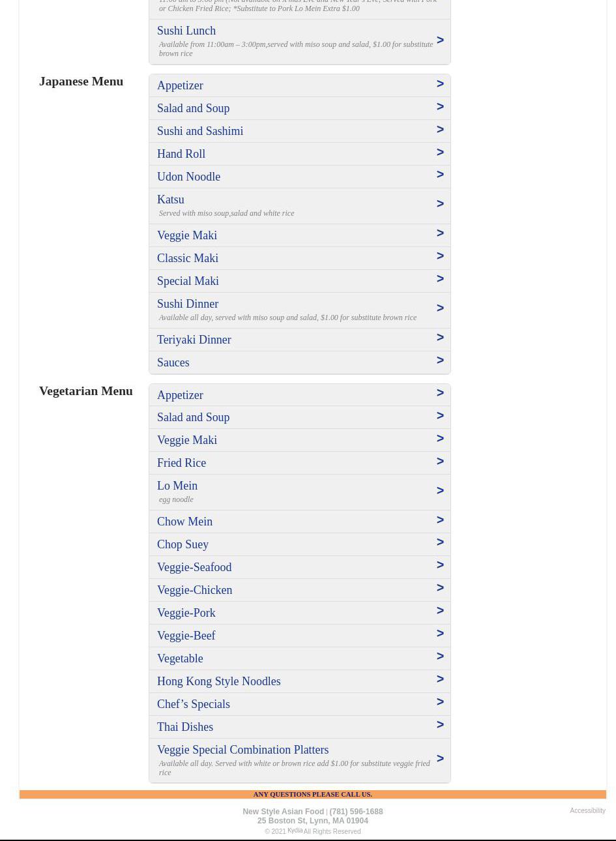616x841 pixels.
Task: Expand the Sushi Lunch category arrow
Action: click(440, 40)
